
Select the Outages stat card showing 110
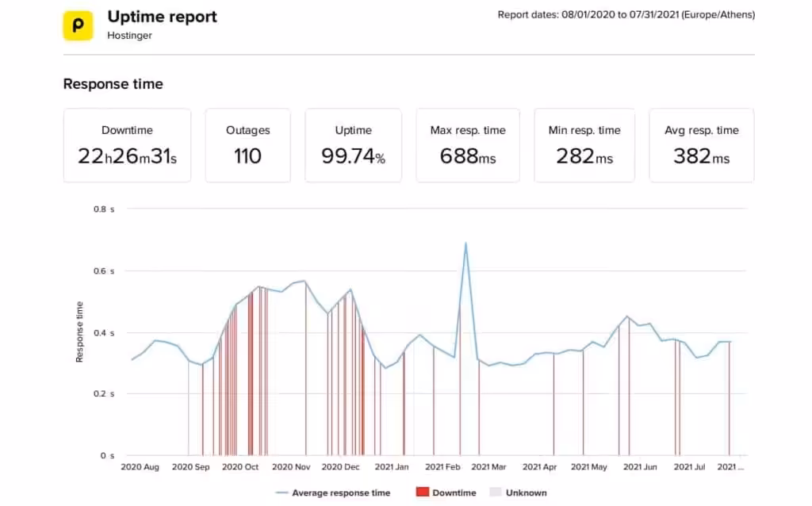click(x=247, y=145)
